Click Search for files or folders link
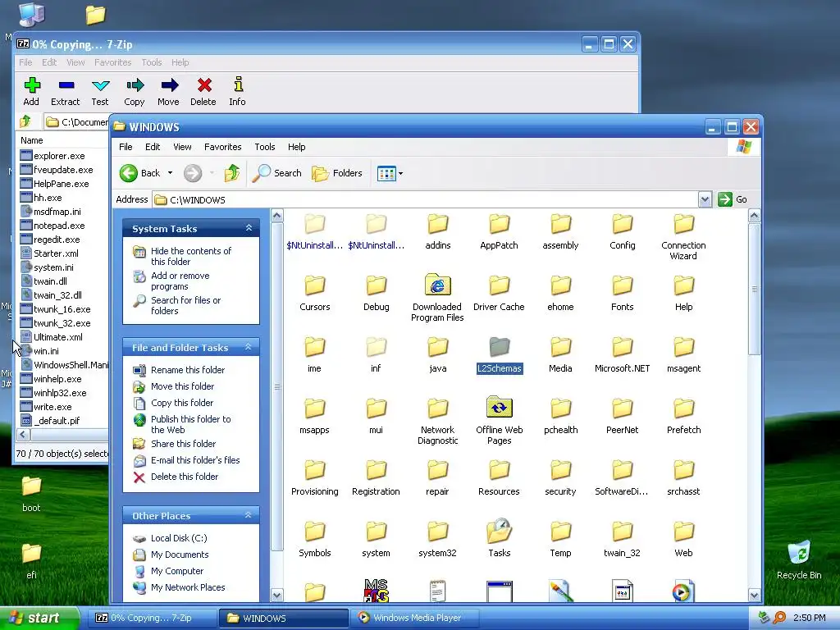Viewport: 840px width, 630px height. (x=185, y=305)
